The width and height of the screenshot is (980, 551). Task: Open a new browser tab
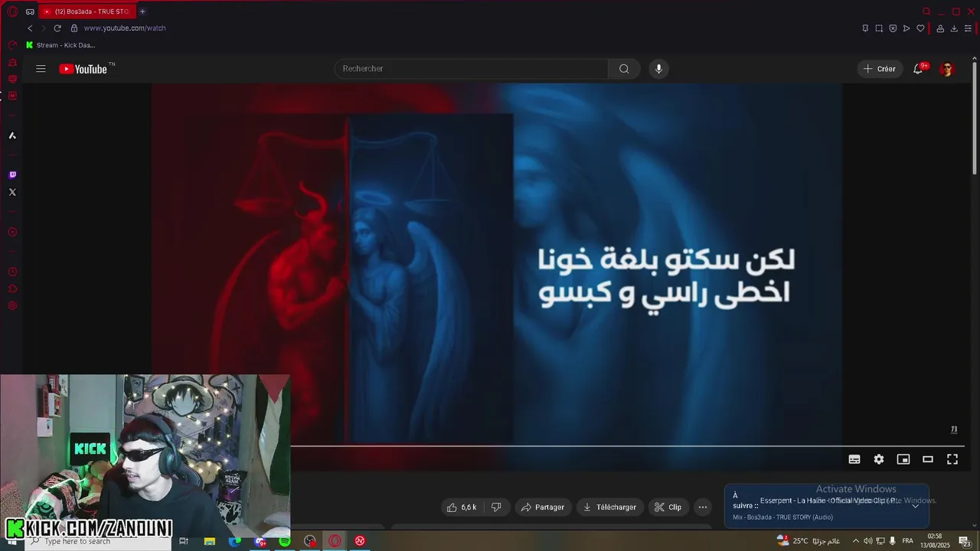(142, 11)
